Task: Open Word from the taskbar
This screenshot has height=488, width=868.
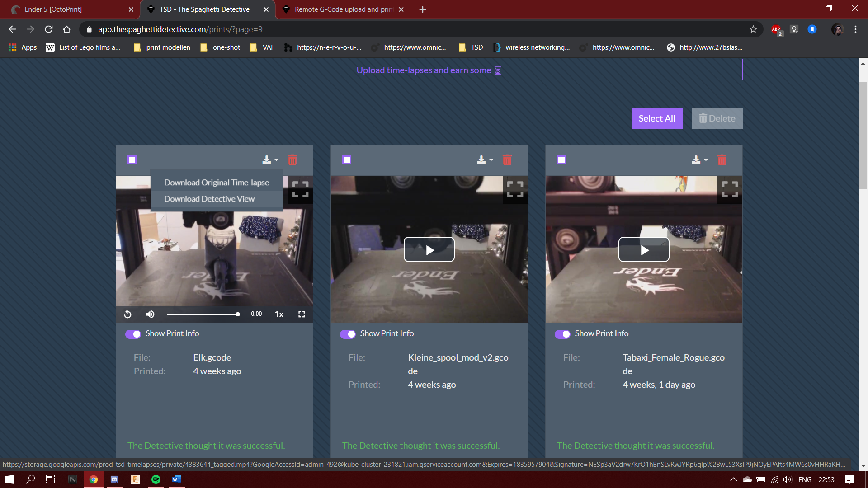Action: tap(177, 479)
